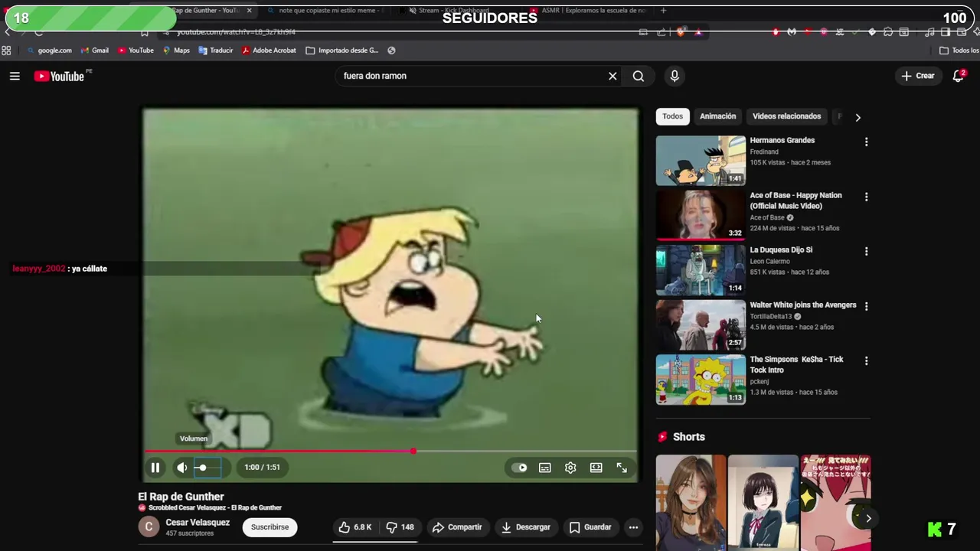Open Short with dark-haired anime girl

coord(763,503)
